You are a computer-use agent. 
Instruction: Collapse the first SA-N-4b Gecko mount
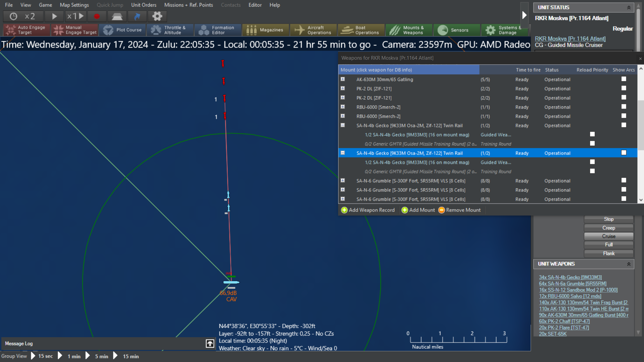pos(343,125)
